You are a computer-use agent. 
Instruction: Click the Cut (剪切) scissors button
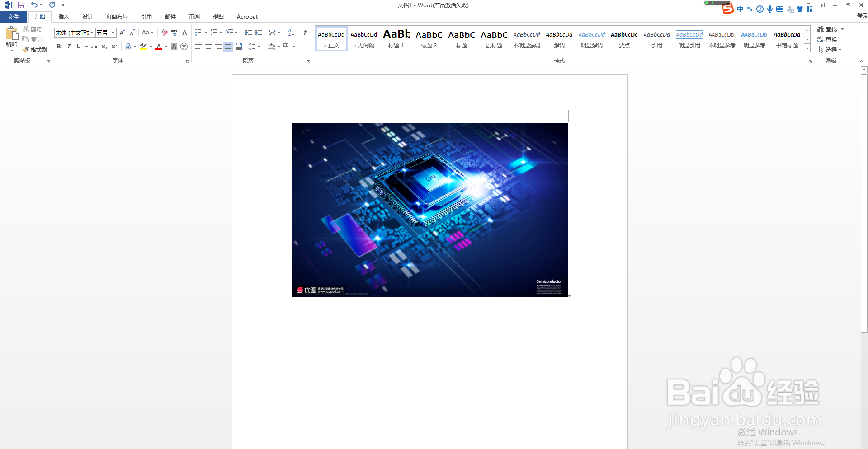(32, 29)
